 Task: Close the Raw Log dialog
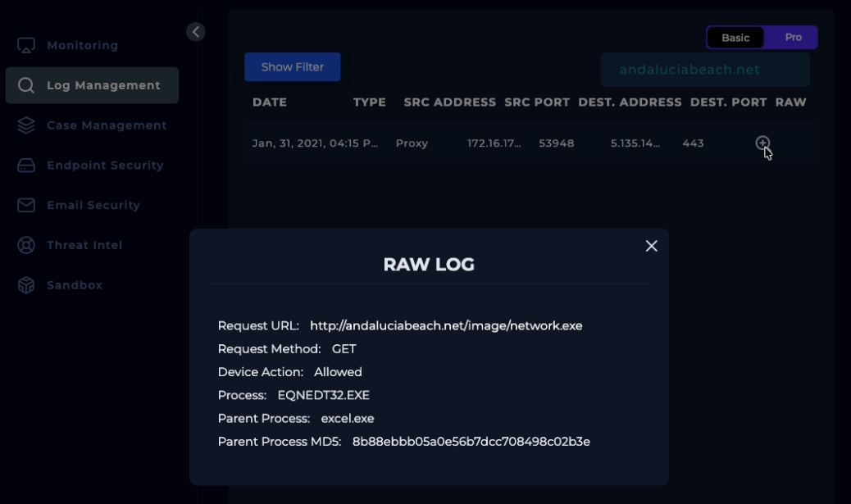(x=651, y=246)
